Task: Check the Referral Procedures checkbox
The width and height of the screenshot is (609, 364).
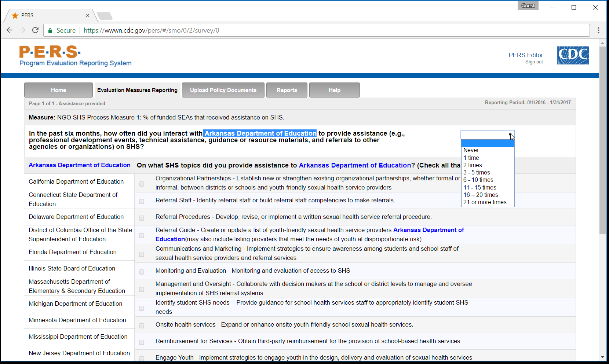Action: click(142, 218)
